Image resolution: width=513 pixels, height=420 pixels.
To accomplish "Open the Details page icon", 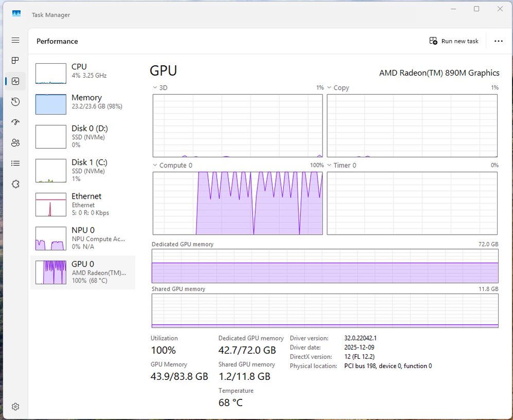I will (x=15, y=163).
